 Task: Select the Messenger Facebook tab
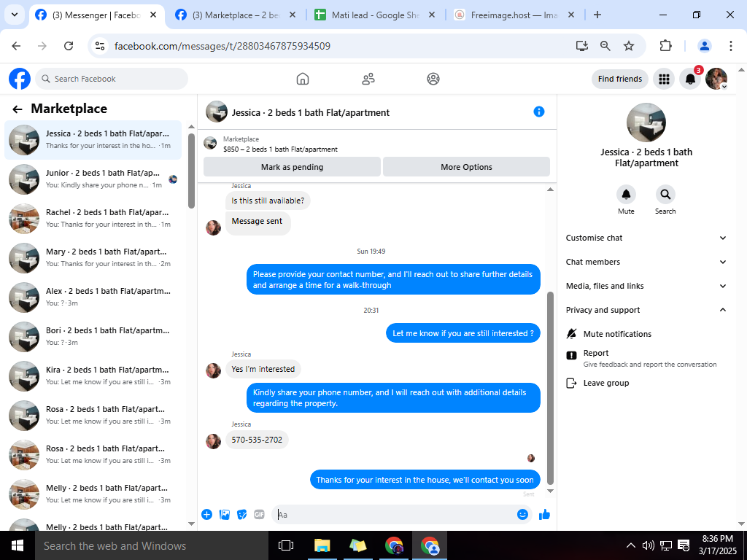click(x=97, y=15)
